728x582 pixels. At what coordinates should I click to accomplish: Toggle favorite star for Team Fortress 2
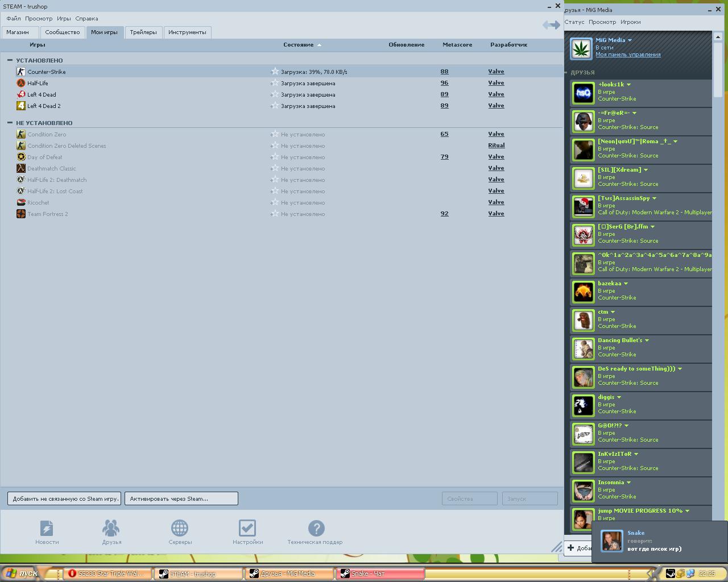coord(275,214)
